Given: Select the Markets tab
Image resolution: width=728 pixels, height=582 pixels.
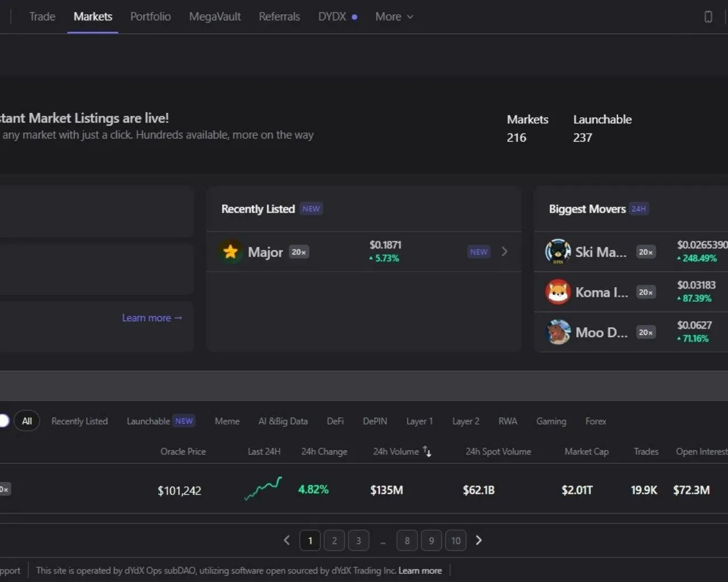Looking at the screenshot, I should click(93, 16).
